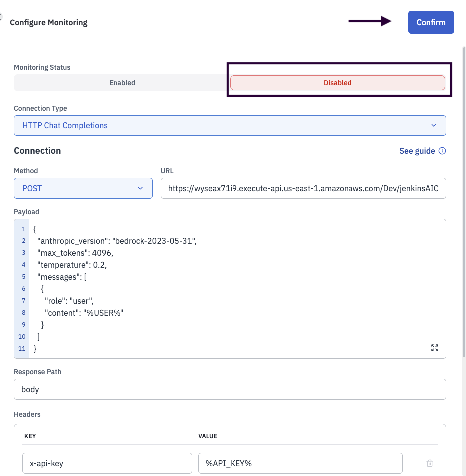Click the Response Path field containing body

click(x=230, y=389)
